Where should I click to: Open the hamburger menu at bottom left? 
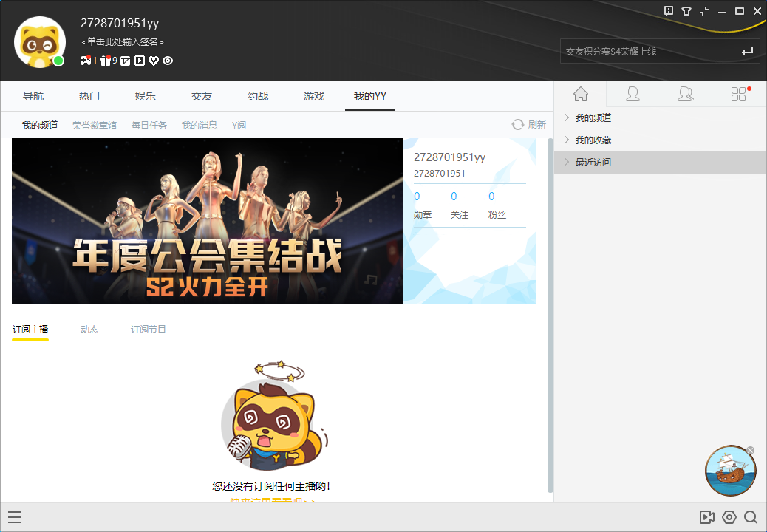point(15,516)
